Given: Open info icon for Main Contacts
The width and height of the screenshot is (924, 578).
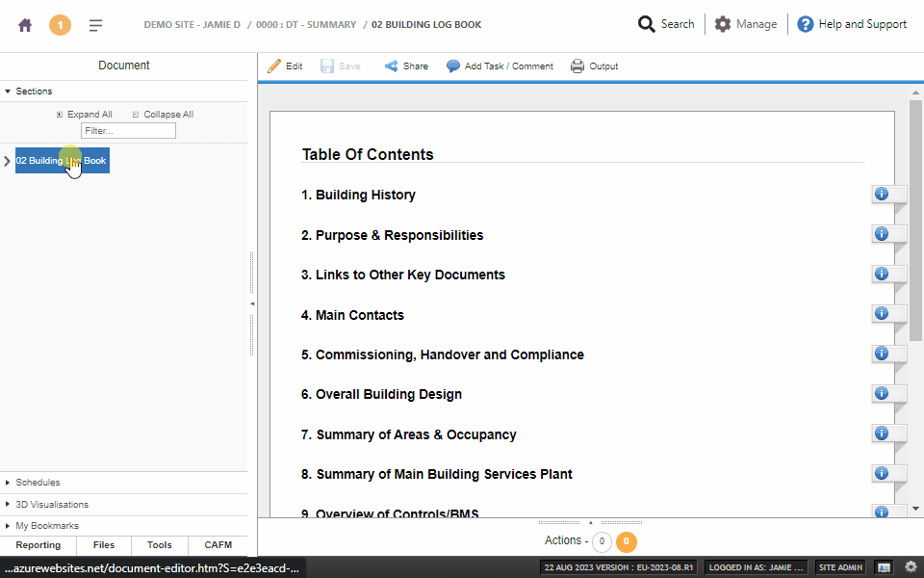Looking at the screenshot, I should tap(881, 313).
